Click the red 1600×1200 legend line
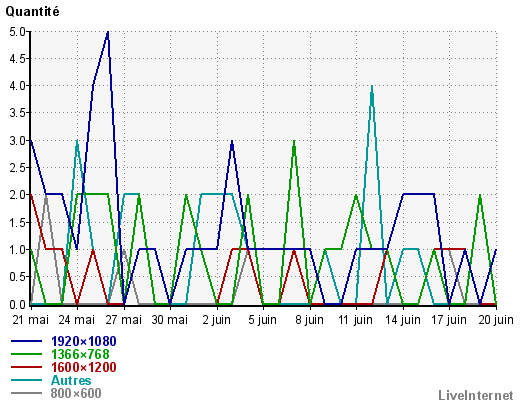 (27, 367)
